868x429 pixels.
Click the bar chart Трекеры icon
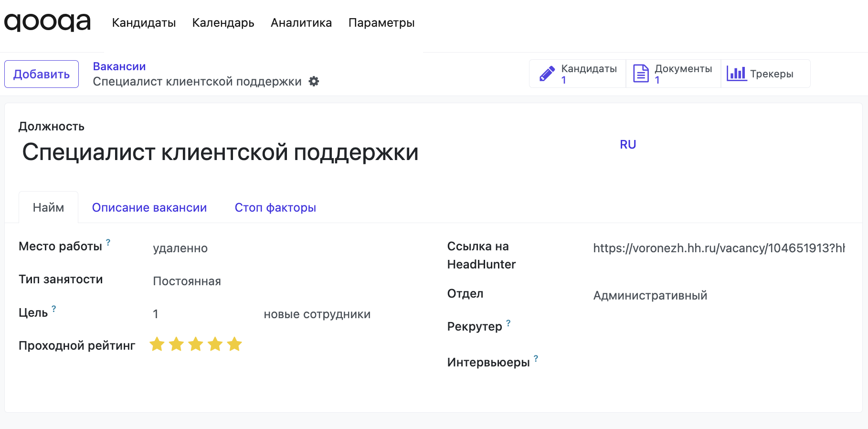[x=736, y=74]
